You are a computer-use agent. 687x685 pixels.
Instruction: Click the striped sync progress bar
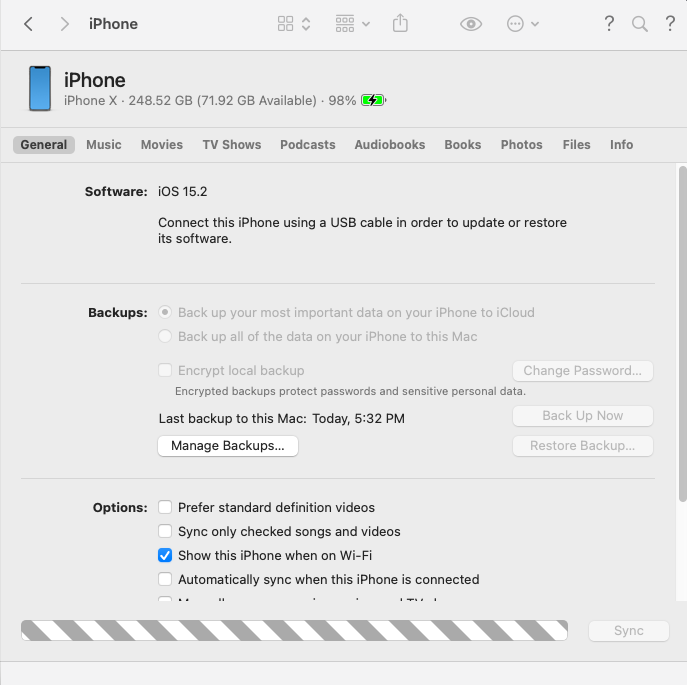(294, 630)
